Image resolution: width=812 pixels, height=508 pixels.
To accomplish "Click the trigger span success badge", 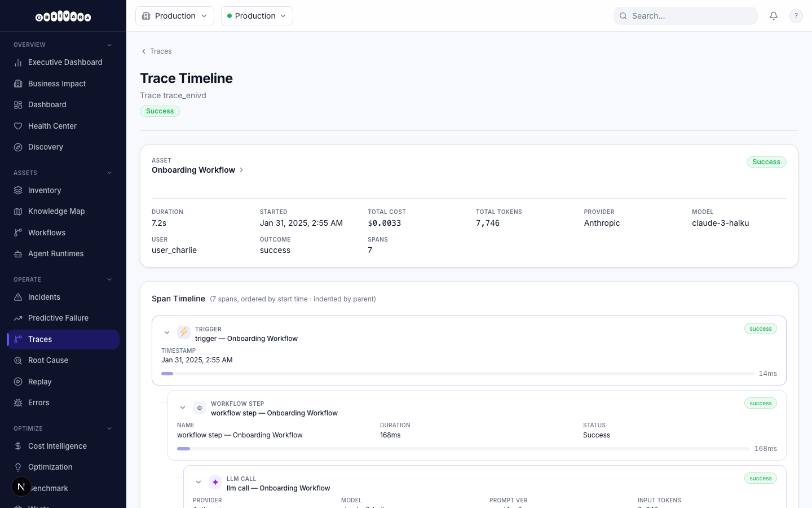I will tap(761, 329).
